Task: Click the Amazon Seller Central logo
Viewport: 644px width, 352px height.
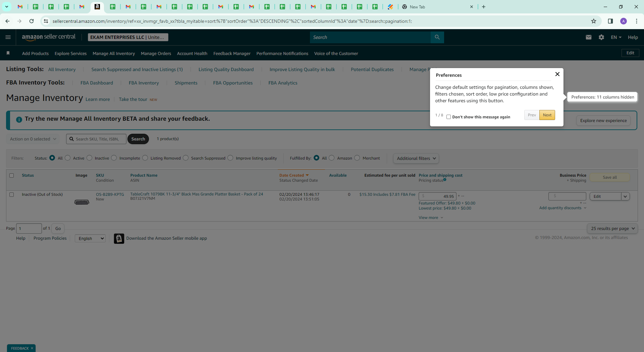Action: point(49,37)
